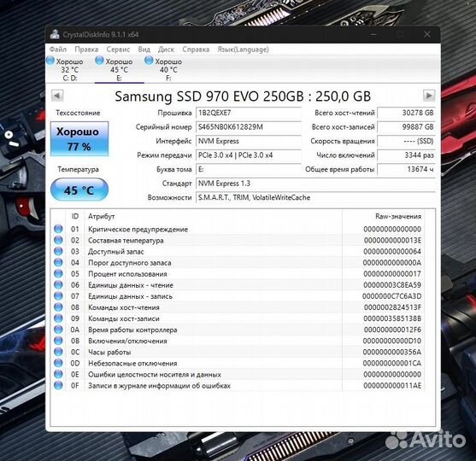Go to next disk with right arrow
This screenshot has height=461, width=476.
click(429, 96)
